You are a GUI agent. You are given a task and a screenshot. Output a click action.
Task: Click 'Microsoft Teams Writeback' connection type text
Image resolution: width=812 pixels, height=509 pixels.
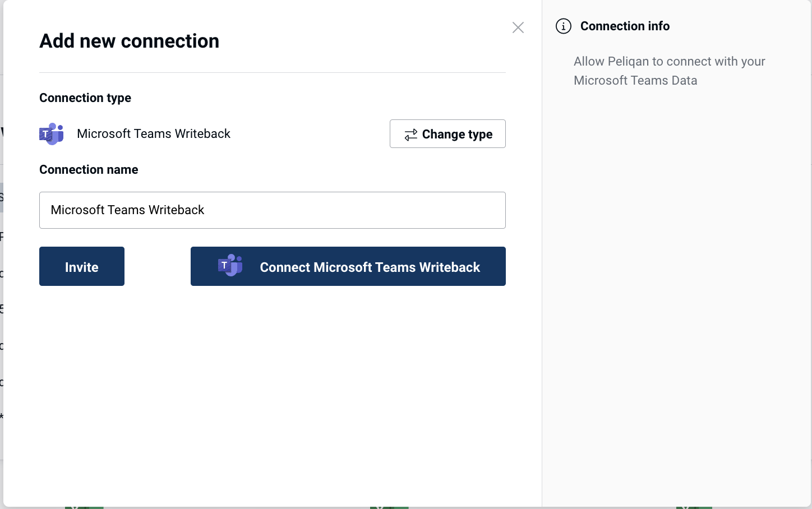tap(154, 133)
